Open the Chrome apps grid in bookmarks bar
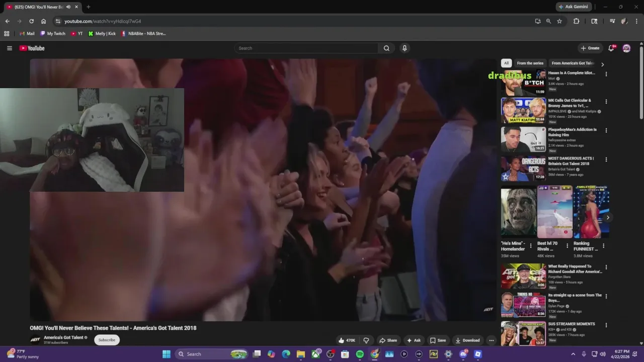The width and height of the screenshot is (644, 362). click(7, 34)
